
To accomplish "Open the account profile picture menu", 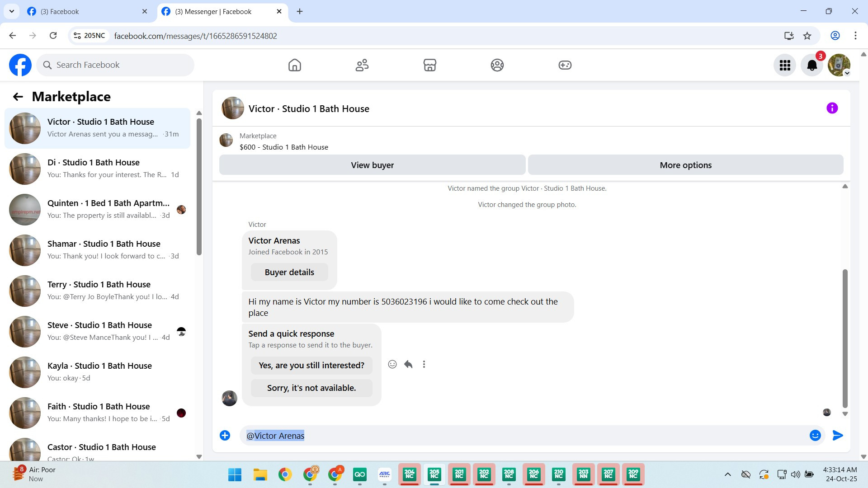I will pyautogui.click(x=839, y=65).
